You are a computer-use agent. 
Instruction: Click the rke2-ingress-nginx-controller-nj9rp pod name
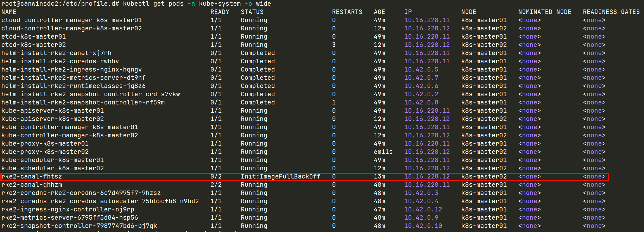(68, 210)
